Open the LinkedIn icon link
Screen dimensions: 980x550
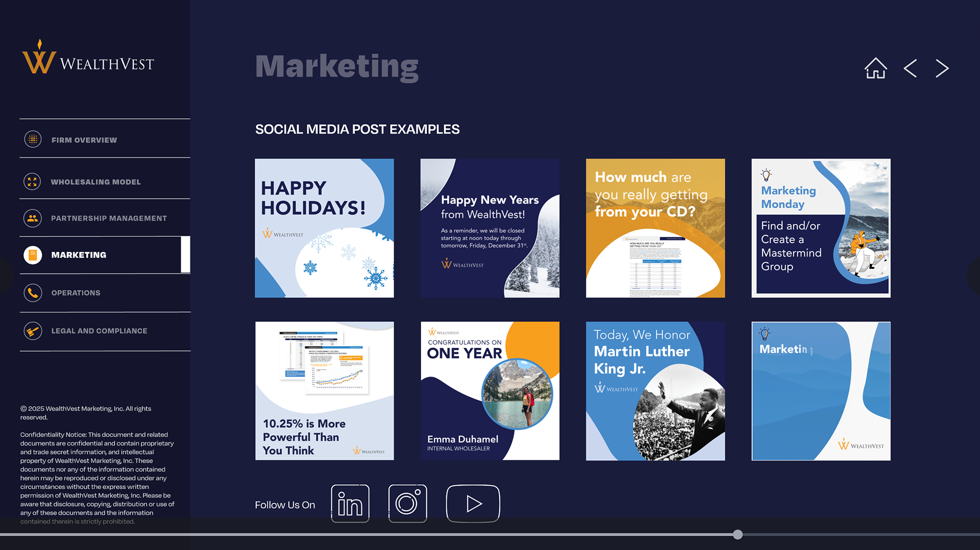coord(350,504)
